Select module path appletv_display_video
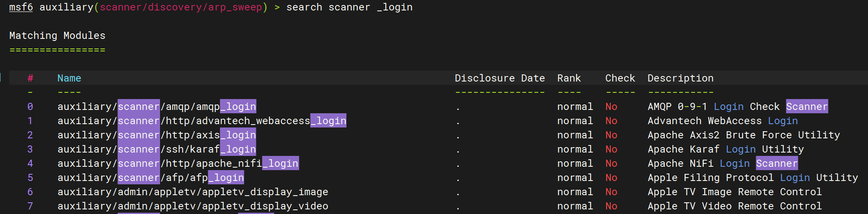868x214 pixels. pyautogui.click(x=193, y=206)
